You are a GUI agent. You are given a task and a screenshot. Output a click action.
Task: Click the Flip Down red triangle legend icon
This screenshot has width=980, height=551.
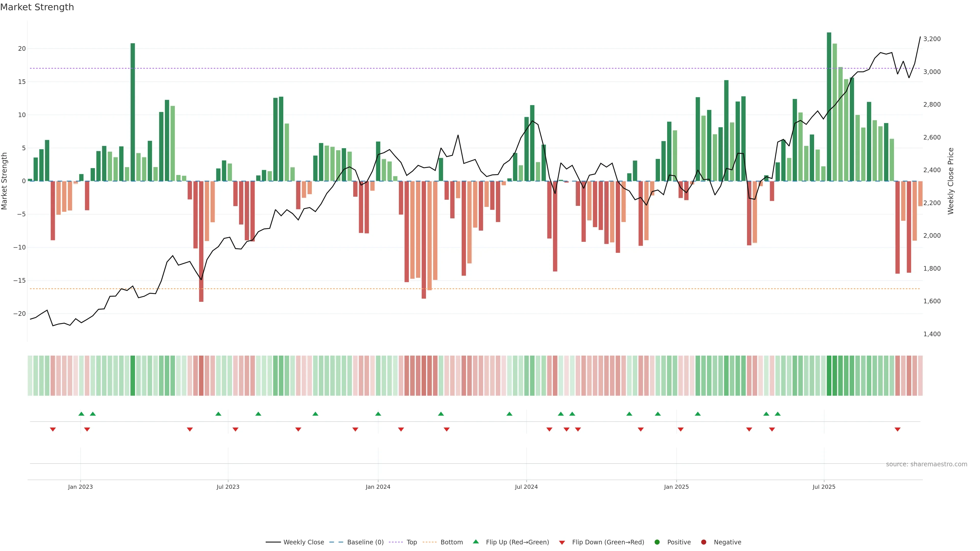pos(562,543)
